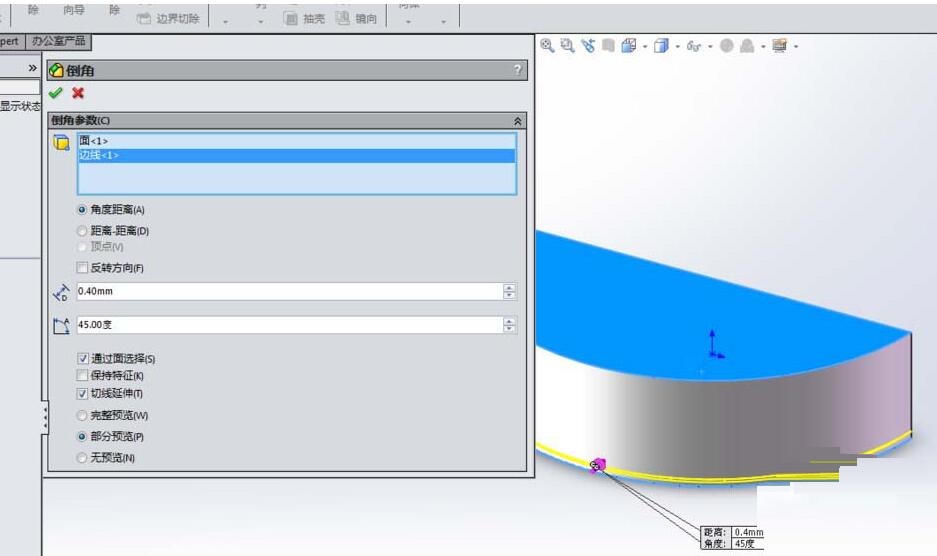Click the 45.00度 angle input field
This screenshot has height=556, width=937.
[290, 325]
